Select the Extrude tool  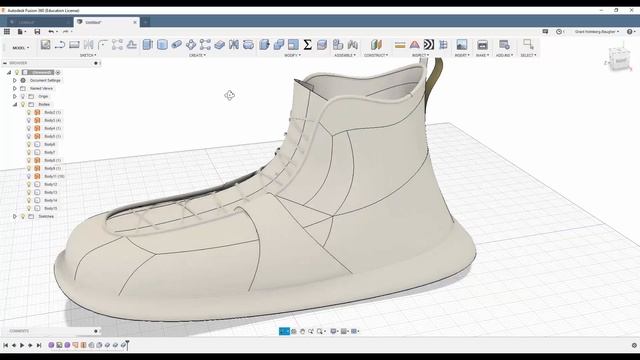(x=148, y=44)
